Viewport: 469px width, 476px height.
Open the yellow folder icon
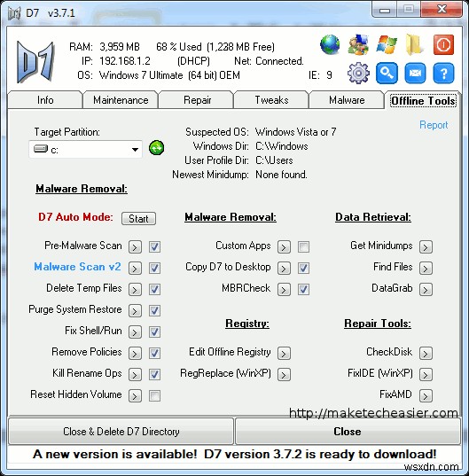(415, 45)
